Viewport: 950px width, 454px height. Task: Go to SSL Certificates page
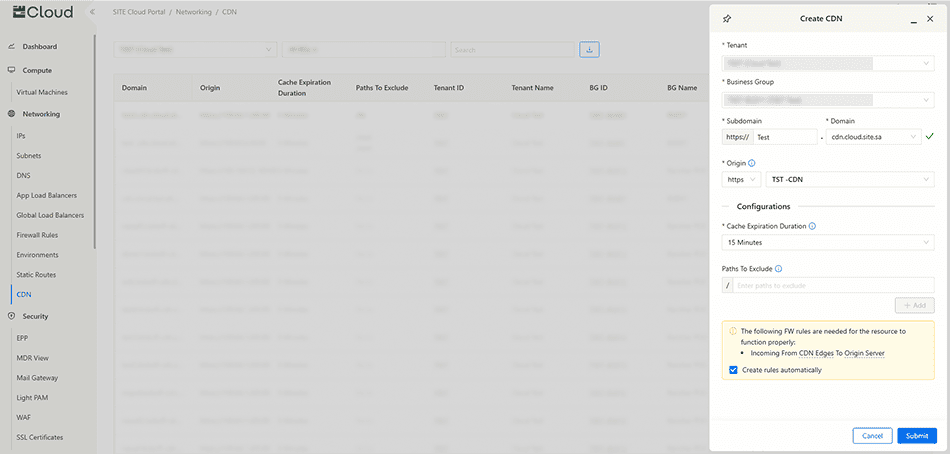[x=40, y=437]
